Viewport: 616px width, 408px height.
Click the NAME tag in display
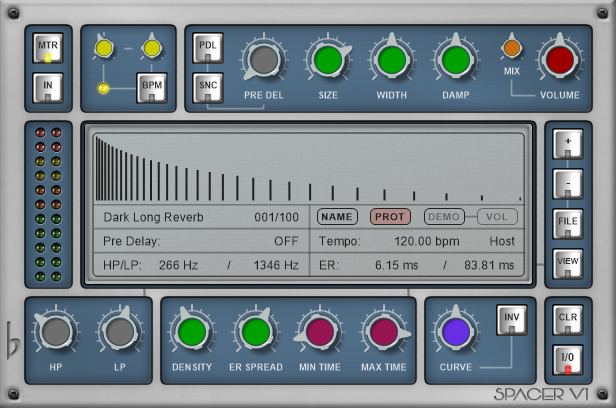337,216
